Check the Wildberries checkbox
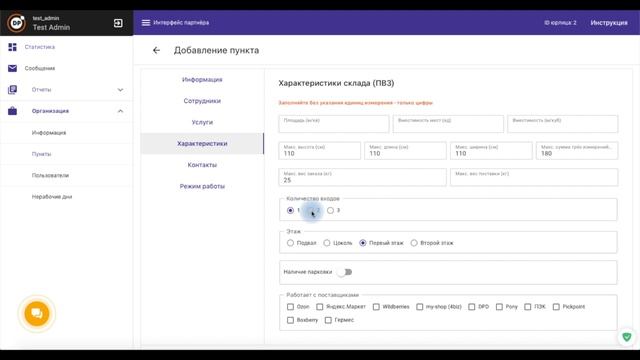This screenshot has height=360, width=640. tap(376, 307)
